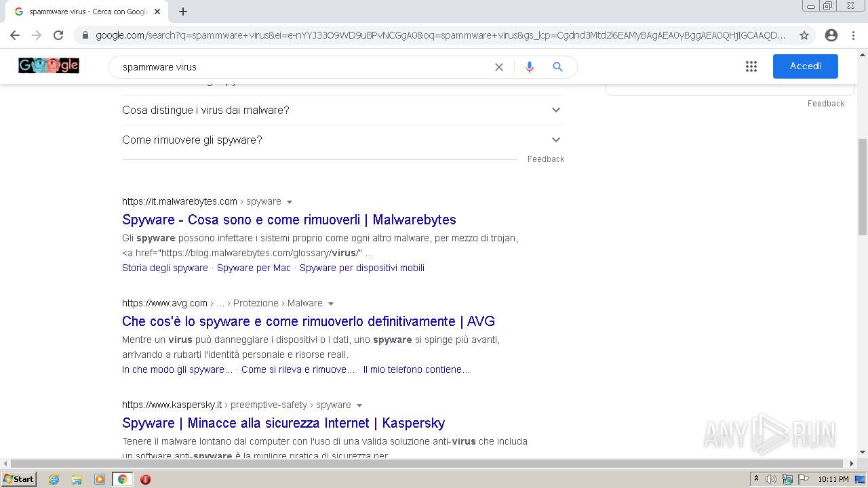Open 'Come si rileva e rimuove...' sitelink
The height and width of the screenshot is (488, 868).
point(298,369)
